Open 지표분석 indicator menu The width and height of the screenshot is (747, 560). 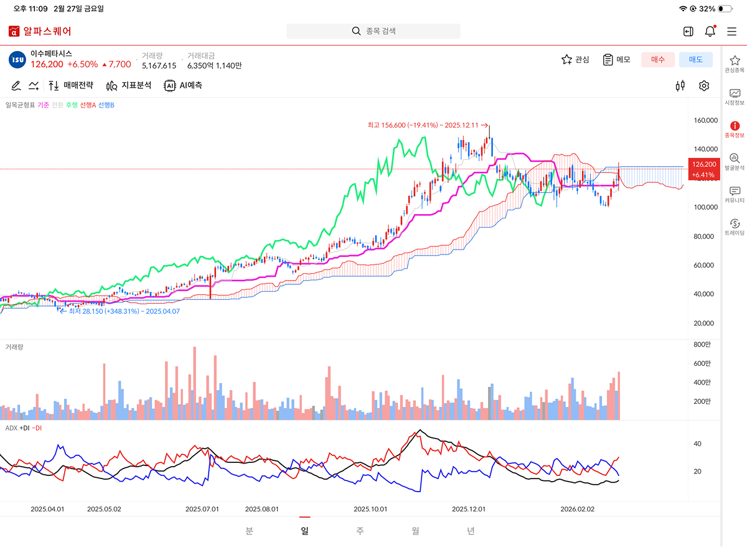click(129, 86)
